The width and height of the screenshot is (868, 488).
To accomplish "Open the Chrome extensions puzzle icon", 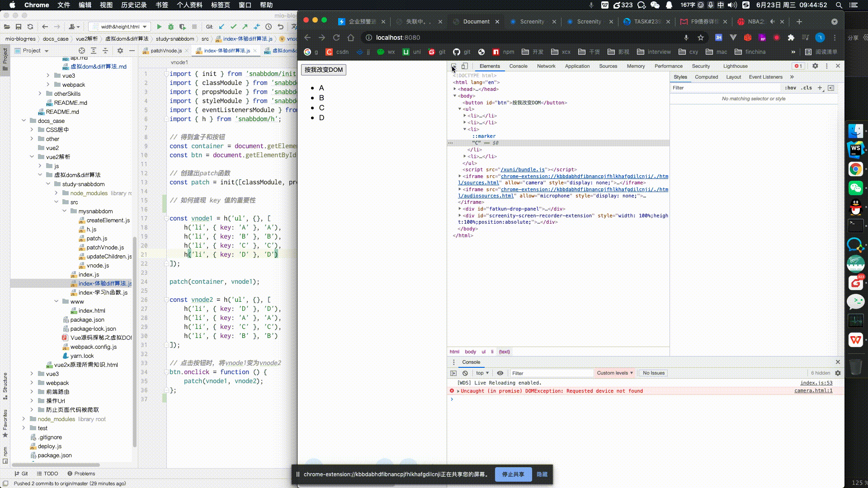I will [x=791, y=38].
